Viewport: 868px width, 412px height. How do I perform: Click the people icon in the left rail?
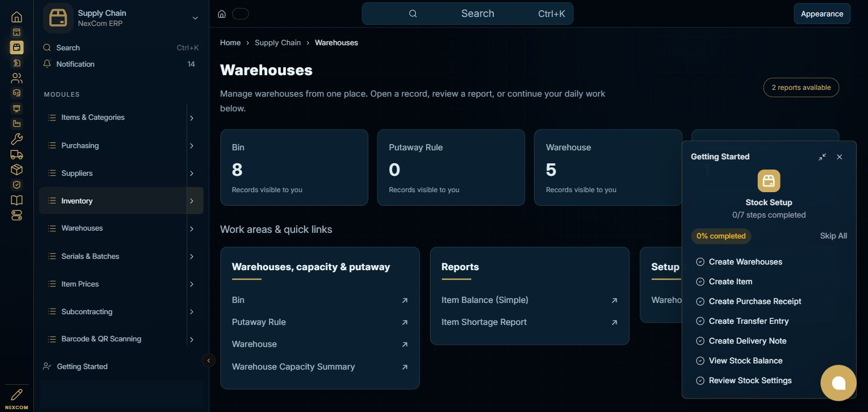(17, 78)
